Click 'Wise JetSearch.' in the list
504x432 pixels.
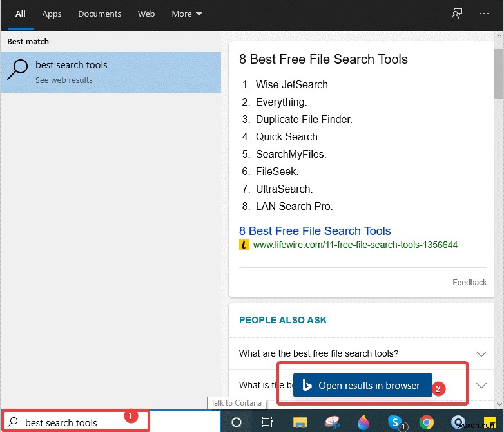pyautogui.click(x=293, y=84)
